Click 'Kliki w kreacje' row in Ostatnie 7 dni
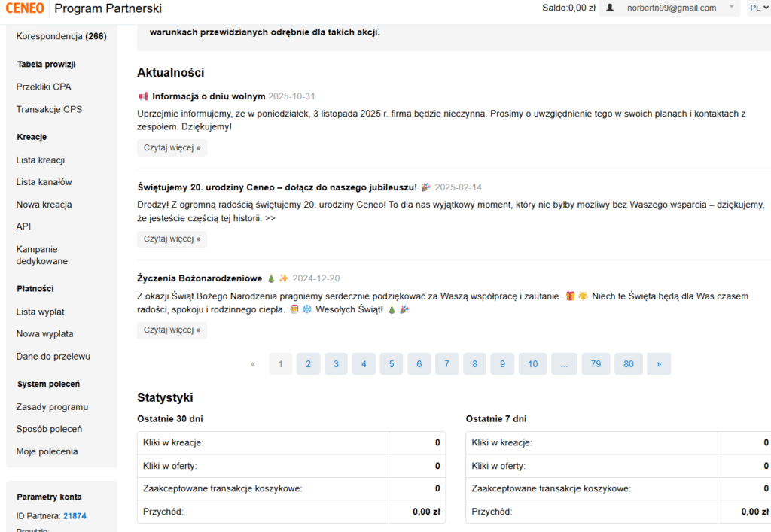The image size is (771, 532). click(619, 443)
